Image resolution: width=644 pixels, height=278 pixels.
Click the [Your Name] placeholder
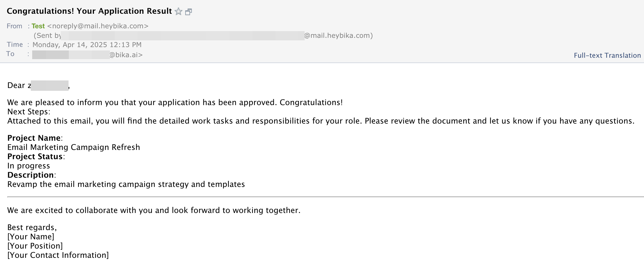(x=31, y=237)
